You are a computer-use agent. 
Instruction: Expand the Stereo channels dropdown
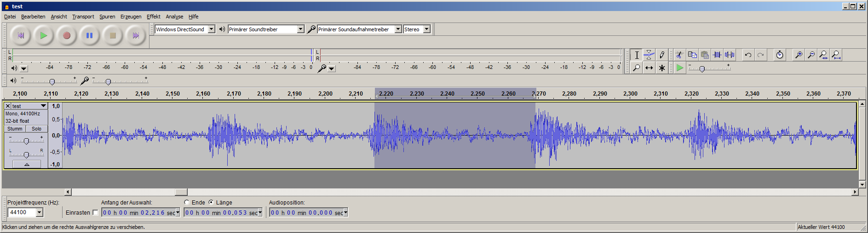click(426, 29)
